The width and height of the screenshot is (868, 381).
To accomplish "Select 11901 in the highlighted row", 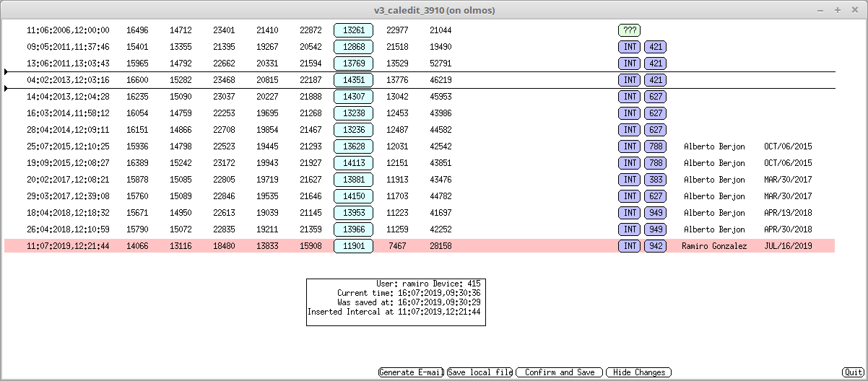I will [354, 246].
